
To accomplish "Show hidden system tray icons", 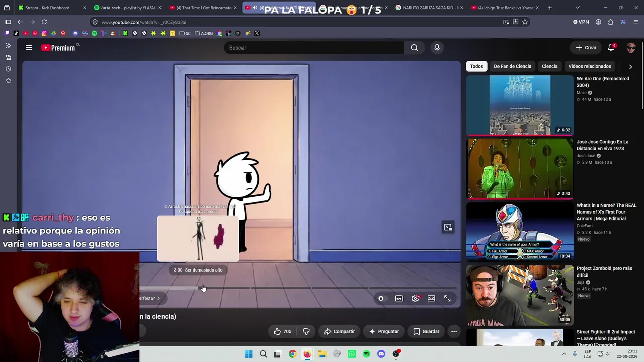I will 564,354.
